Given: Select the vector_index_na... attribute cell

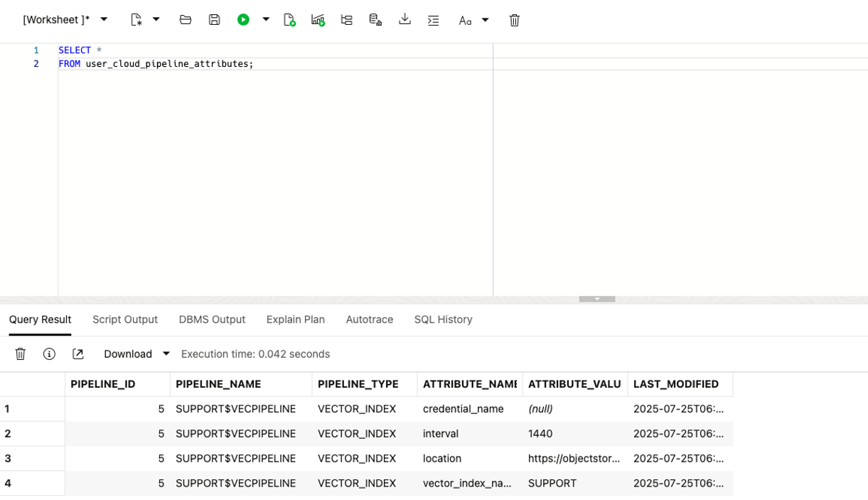Looking at the screenshot, I should point(470,484).
